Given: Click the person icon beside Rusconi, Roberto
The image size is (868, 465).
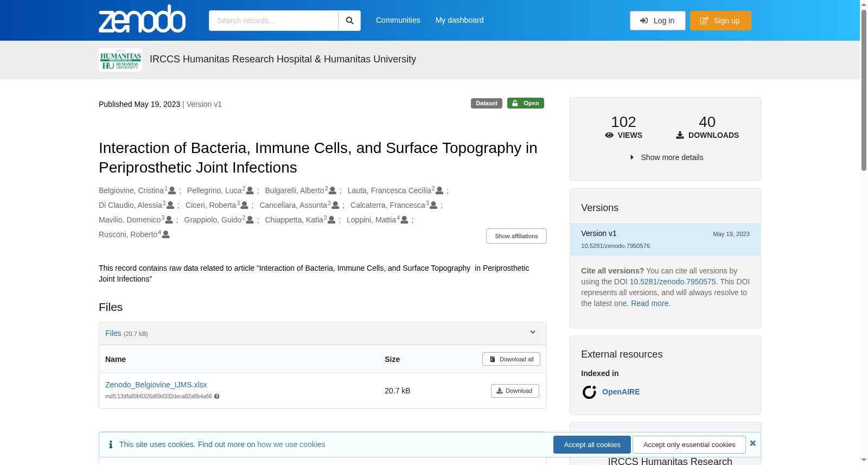Looking at the screenshot, I should (166, 234).
